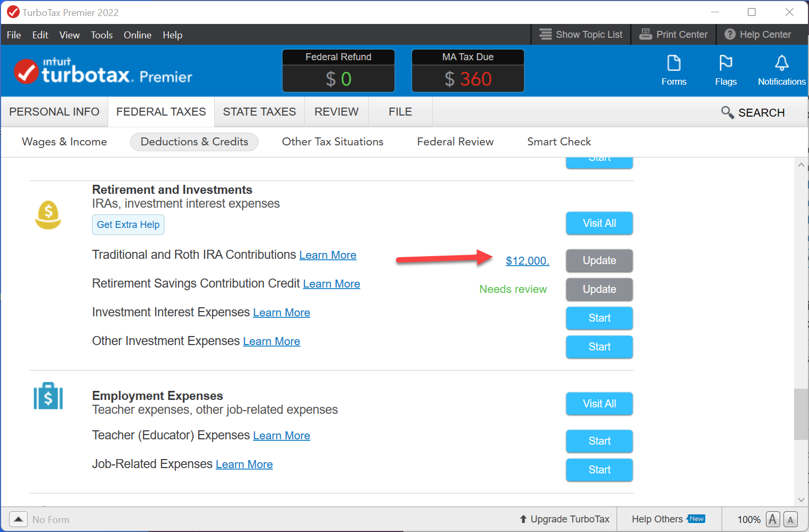809x532 pixels.
Task: Click the vertical scrollbar thumb
Action: pos(801,414)
